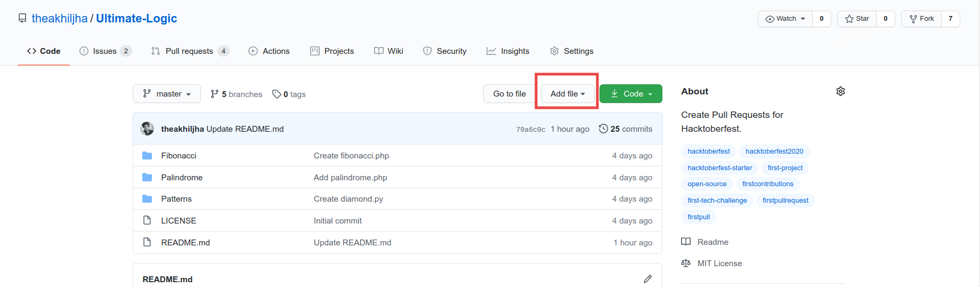The height and width of the screenshot is (287, 980).
Task: View the 0 tags link
Action: 289,94
